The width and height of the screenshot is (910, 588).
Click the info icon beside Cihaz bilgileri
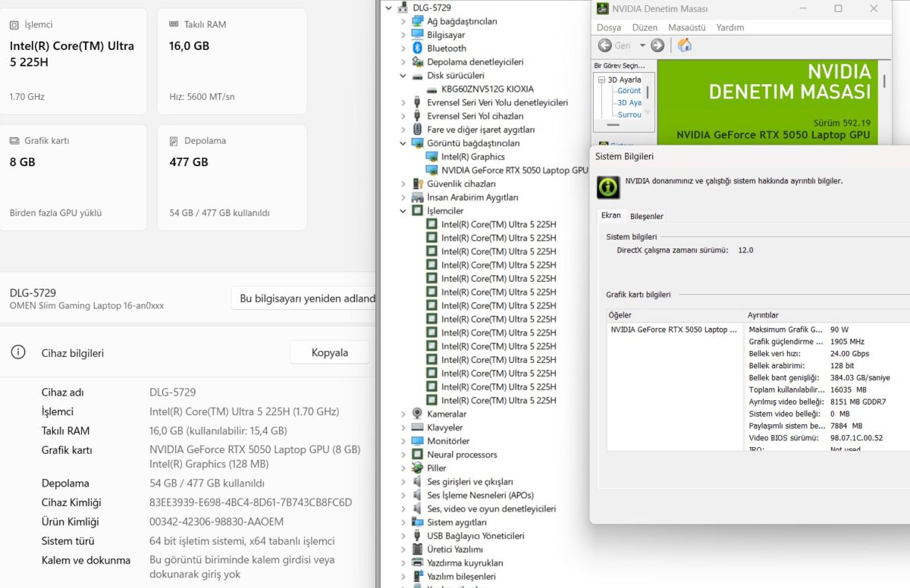(x=17, y=352)
